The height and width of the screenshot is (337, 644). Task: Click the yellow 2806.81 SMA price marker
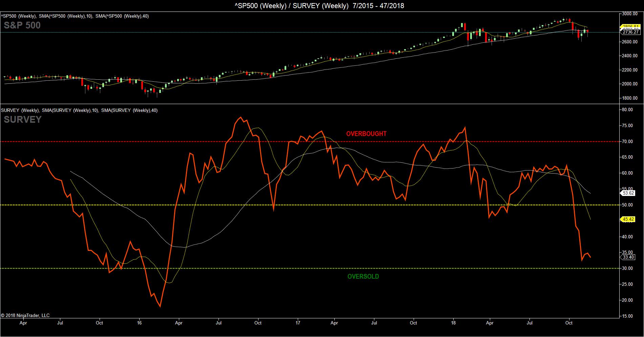tap(629, 26)
